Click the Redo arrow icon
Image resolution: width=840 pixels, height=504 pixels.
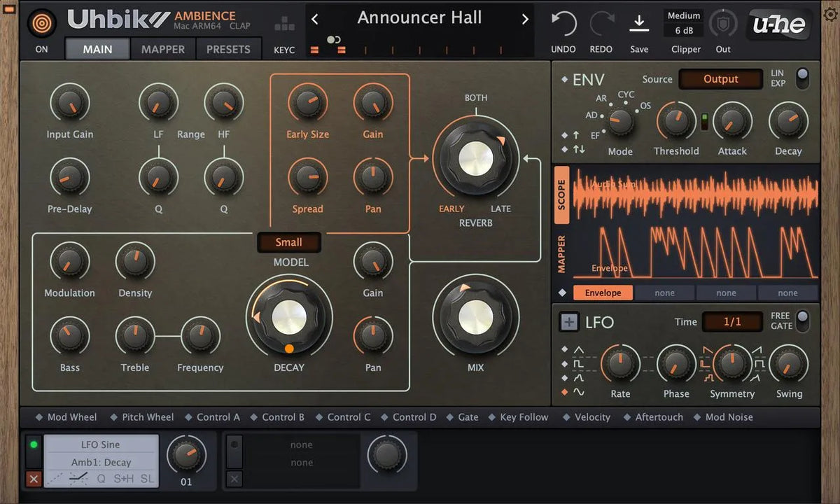(601, 24)
